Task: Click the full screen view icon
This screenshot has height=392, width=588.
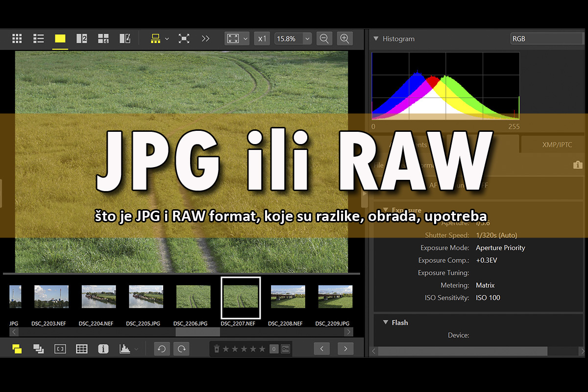Action: point(184,38)
